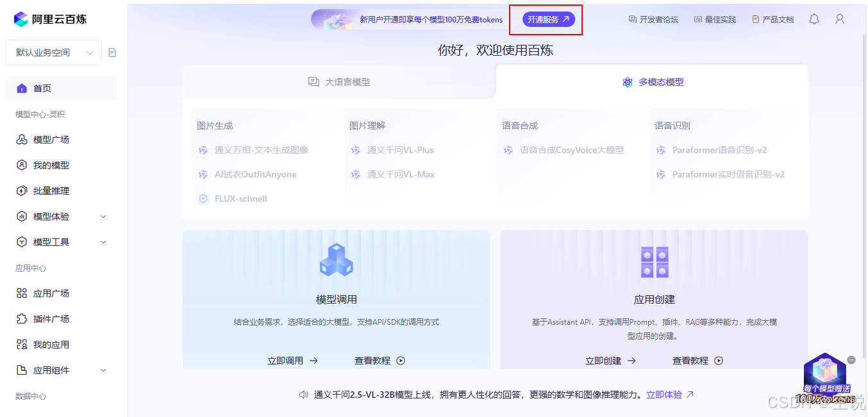868x417 pixels.
Task: Switch to the 多模态模型 tab
Action: [x=652, y=82]
